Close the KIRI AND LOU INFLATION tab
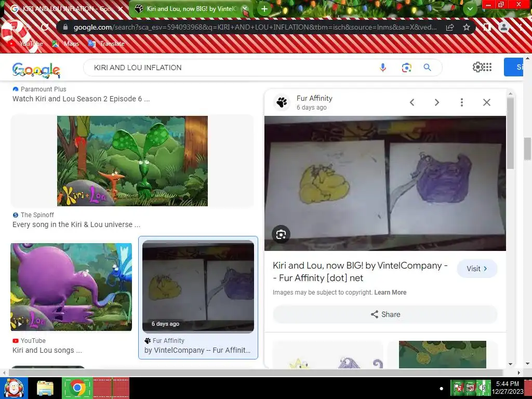Image resolution: width=532 pixels, height=399 pixels. (120, 9)
